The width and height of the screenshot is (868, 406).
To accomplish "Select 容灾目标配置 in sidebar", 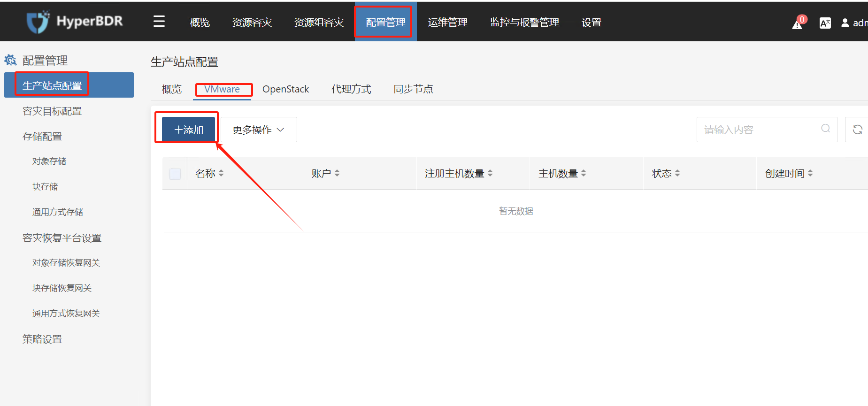I will pyautogui.click(x=52, y=111).
